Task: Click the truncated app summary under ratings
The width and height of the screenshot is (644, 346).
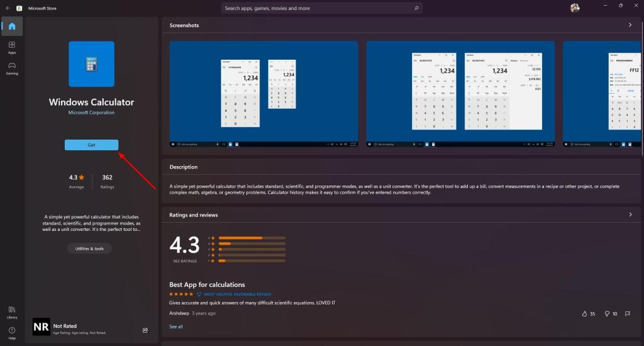Action: tap(91, 223)
